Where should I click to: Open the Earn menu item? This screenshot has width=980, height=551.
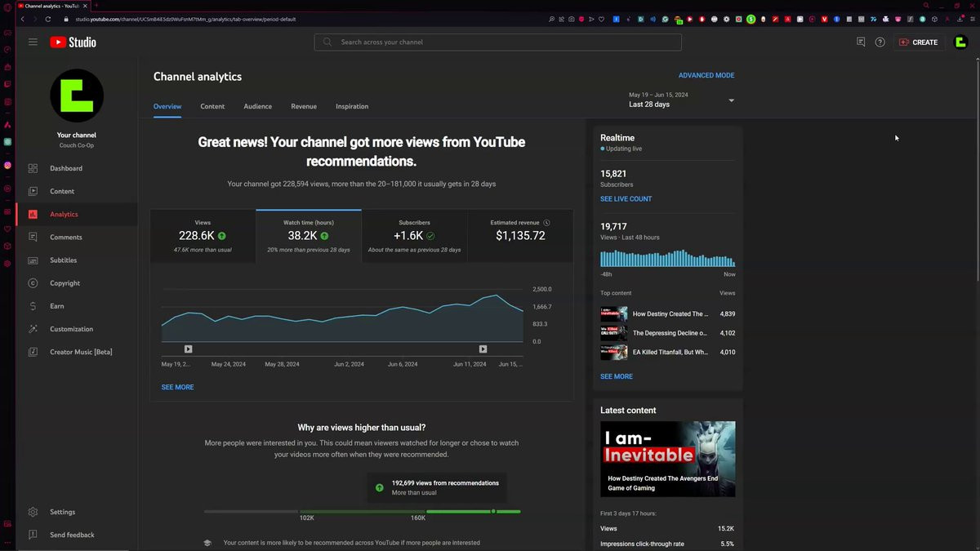77,306
